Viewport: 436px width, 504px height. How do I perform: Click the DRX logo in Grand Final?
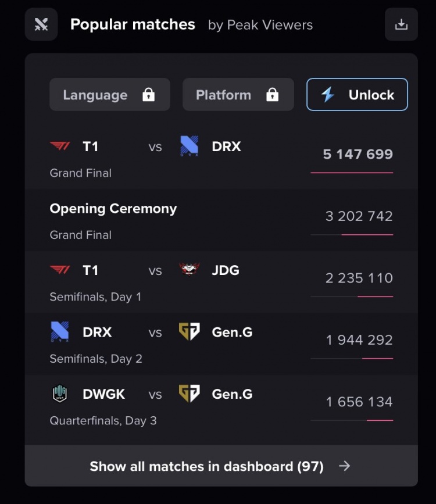(x=190, y=146)
